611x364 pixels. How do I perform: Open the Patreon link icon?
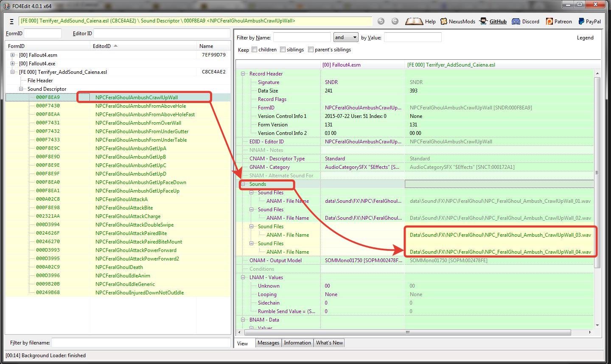[549, 21]
